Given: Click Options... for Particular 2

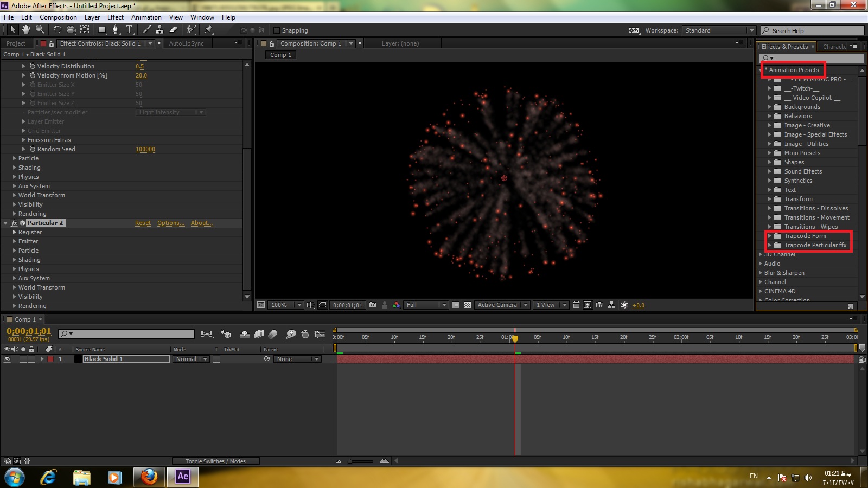Looking at the screenshot, I should 171,223.
